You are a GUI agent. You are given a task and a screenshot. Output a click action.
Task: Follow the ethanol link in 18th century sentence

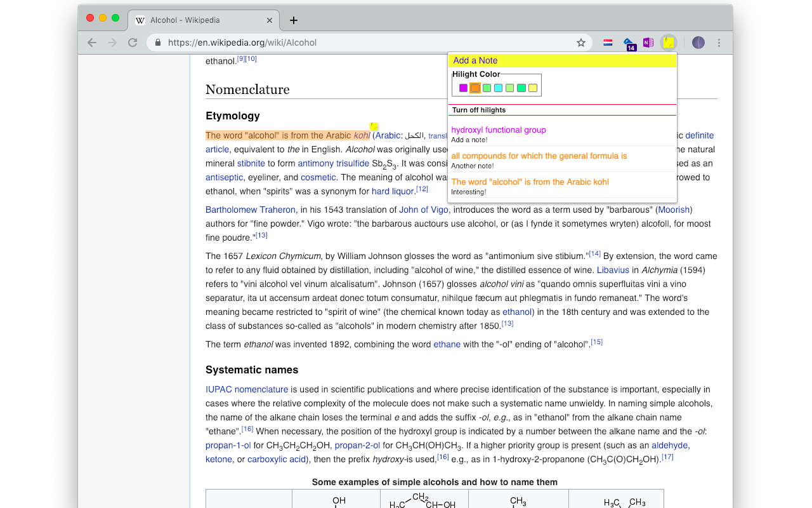click(517, 312)
